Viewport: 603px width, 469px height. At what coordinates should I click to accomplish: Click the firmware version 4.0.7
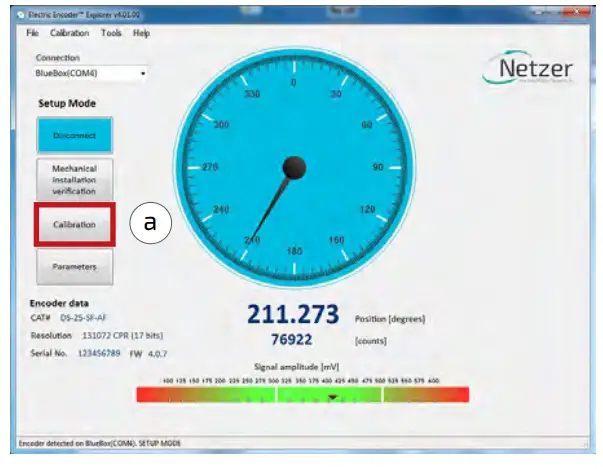point(158,354)
